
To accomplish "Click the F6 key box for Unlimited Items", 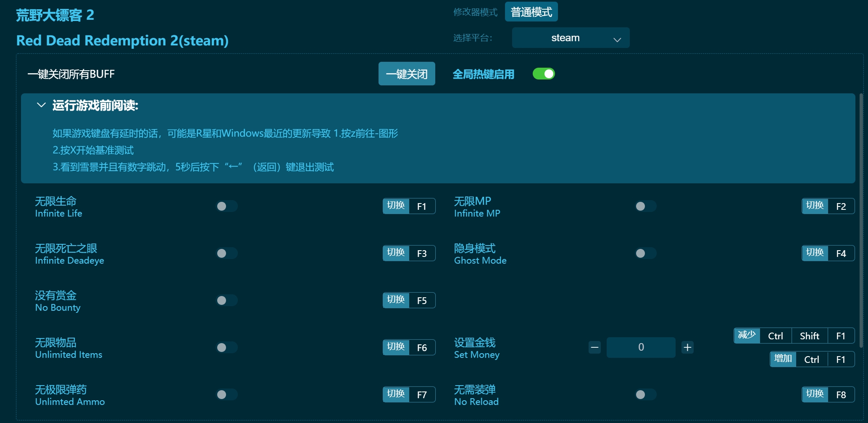I will tap(422, 348).
